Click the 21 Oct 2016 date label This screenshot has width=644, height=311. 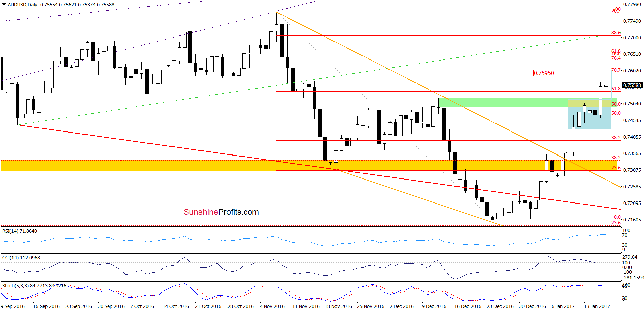coord(208,306)
